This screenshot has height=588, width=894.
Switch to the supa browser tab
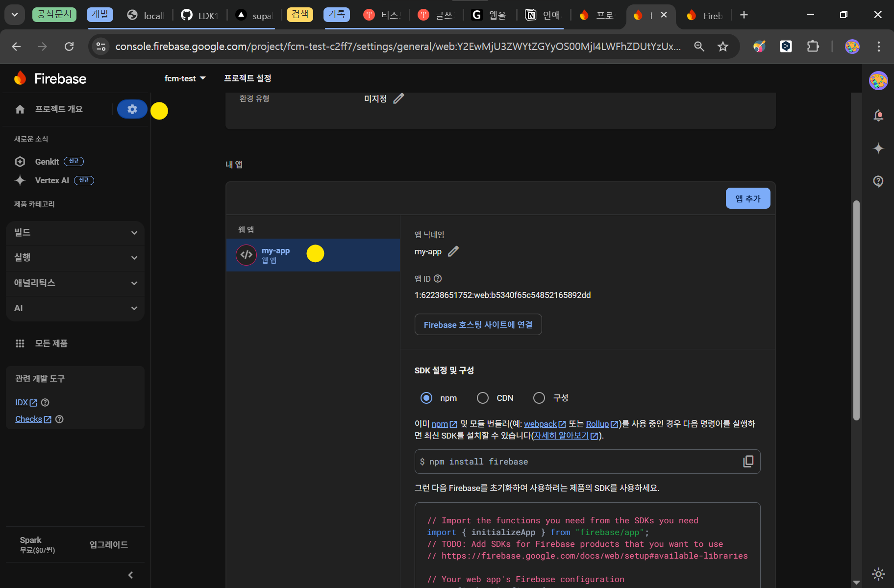pos(254,15)
